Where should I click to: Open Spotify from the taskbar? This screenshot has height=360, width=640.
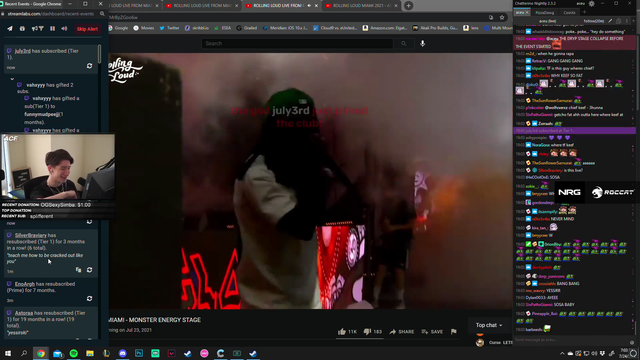click(x=74, y=353)
